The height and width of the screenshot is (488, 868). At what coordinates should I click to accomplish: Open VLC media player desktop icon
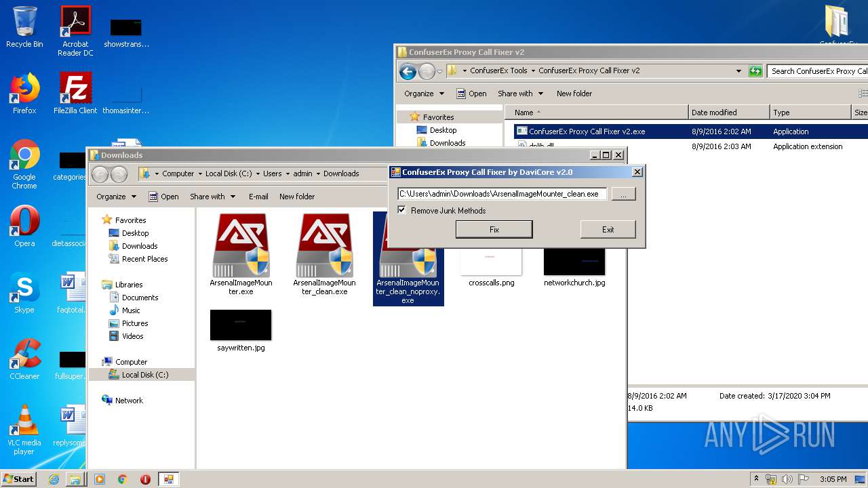24,430
